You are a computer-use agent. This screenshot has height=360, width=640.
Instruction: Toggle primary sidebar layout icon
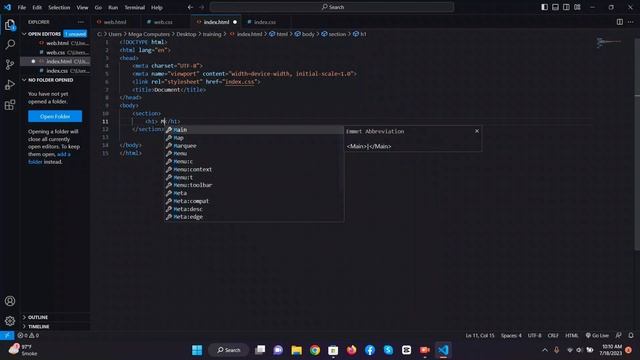[544, 7]
